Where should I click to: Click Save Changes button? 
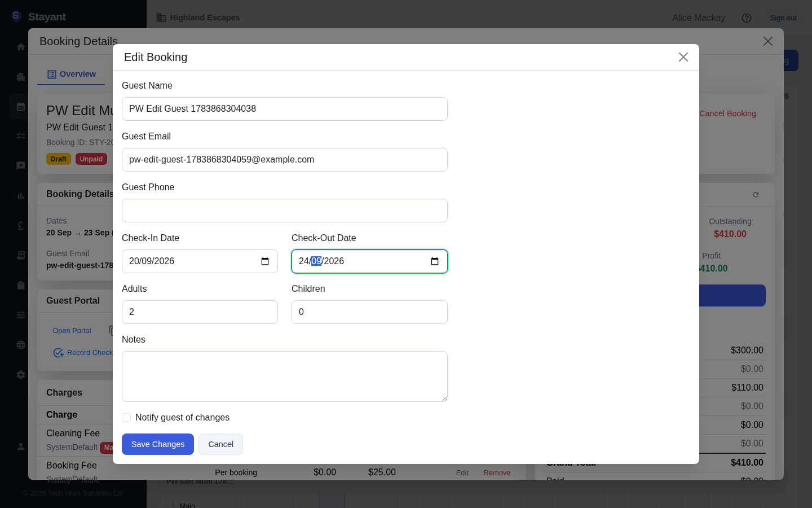158,444
